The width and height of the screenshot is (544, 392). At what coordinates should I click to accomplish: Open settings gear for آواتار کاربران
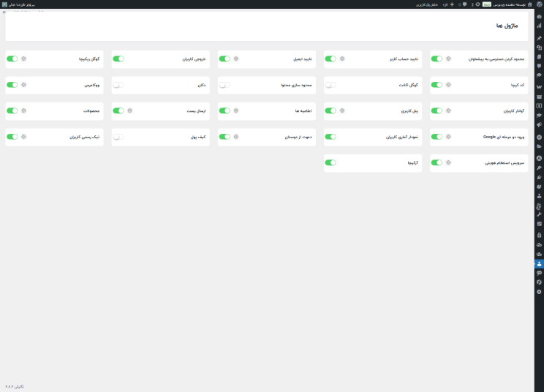point(448,110)
